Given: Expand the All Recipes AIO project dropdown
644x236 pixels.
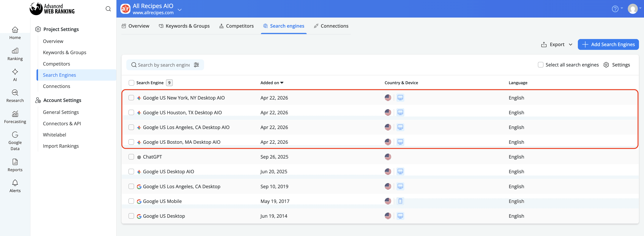Looking at the screenshot, I should [179, 10].
